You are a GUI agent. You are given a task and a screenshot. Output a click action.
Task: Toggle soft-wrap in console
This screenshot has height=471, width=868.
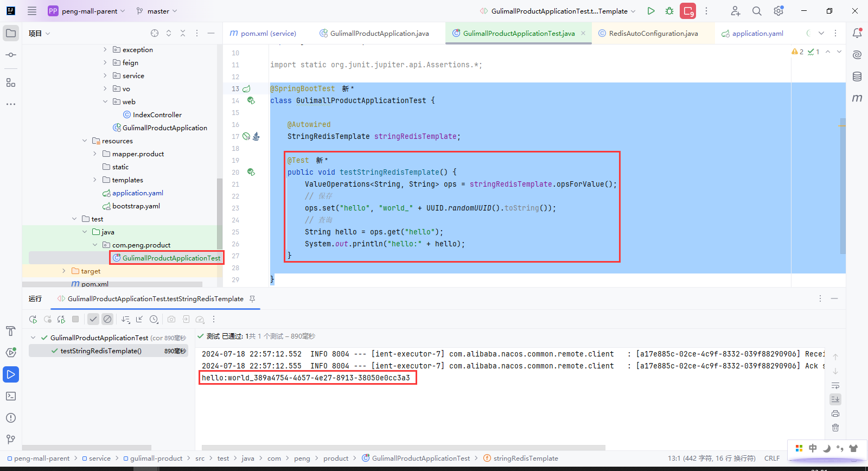point(835,385)
